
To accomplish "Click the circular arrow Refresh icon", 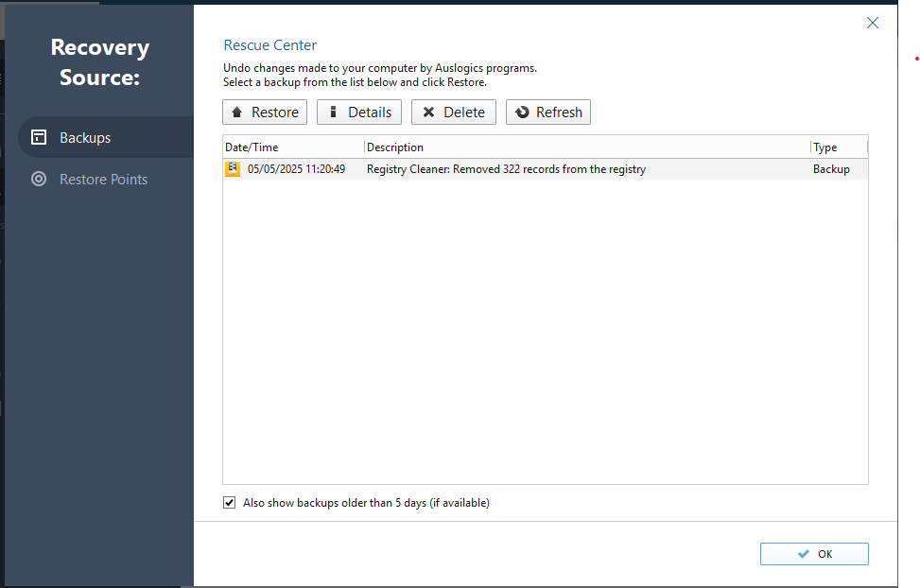I will pyautogui.click(x=522, y=112).
